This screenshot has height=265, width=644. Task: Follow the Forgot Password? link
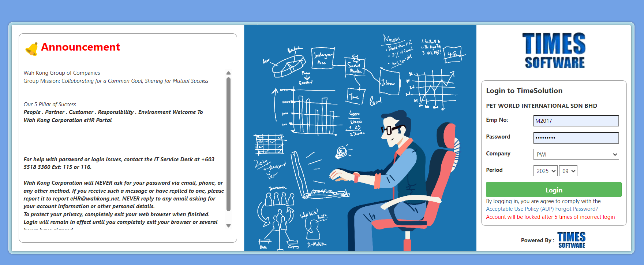click(577, 209)
